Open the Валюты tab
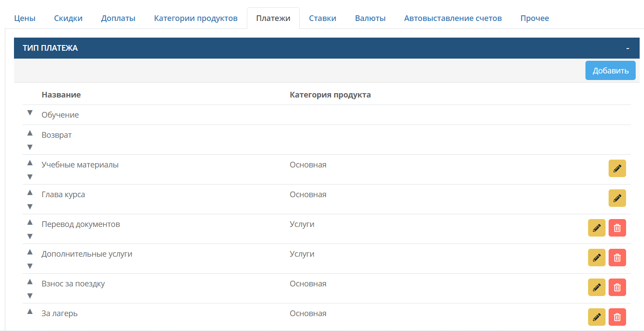This screenshot has width=644, height=331. coord(370,18)
